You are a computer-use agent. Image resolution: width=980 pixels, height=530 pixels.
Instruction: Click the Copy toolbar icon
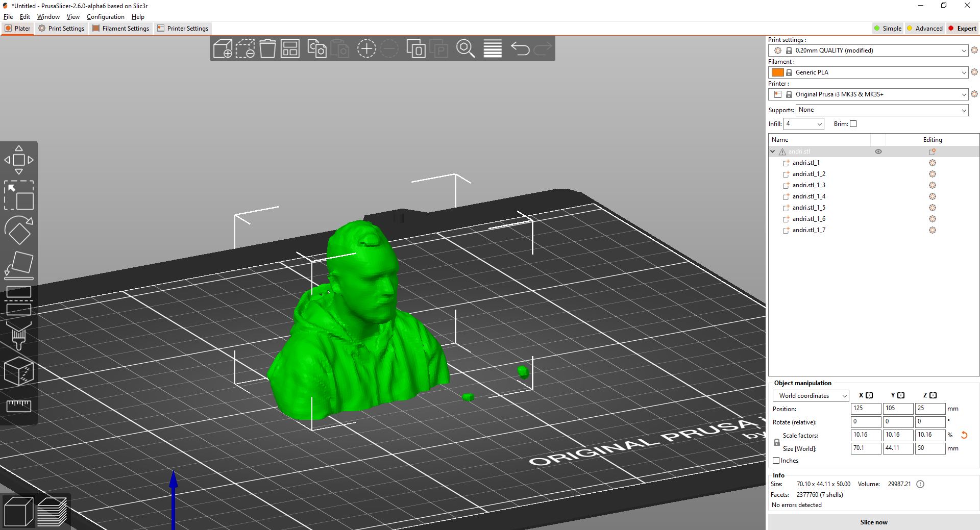coord(317,48)
